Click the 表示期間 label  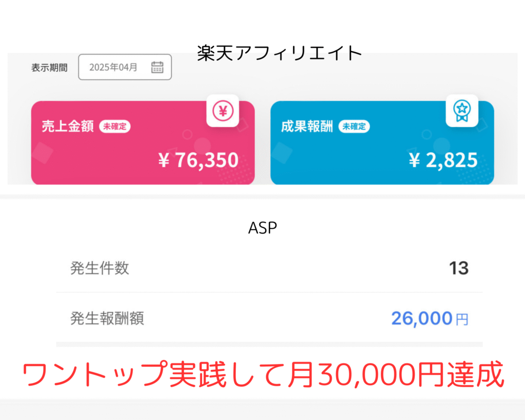click(x=49, y=67)
